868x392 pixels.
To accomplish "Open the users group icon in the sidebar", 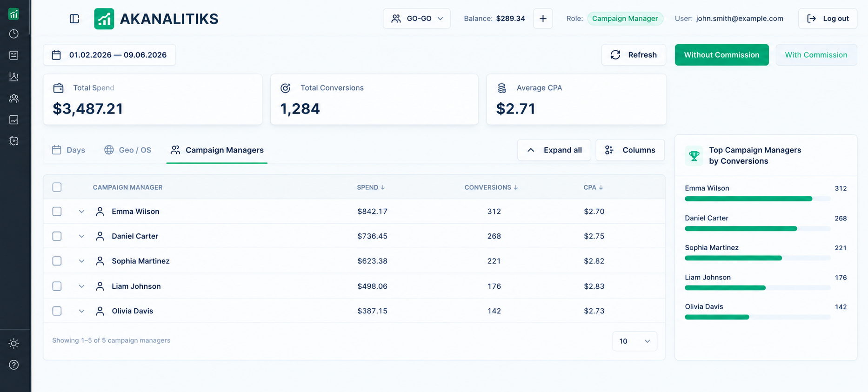I will tap(14, 99).
